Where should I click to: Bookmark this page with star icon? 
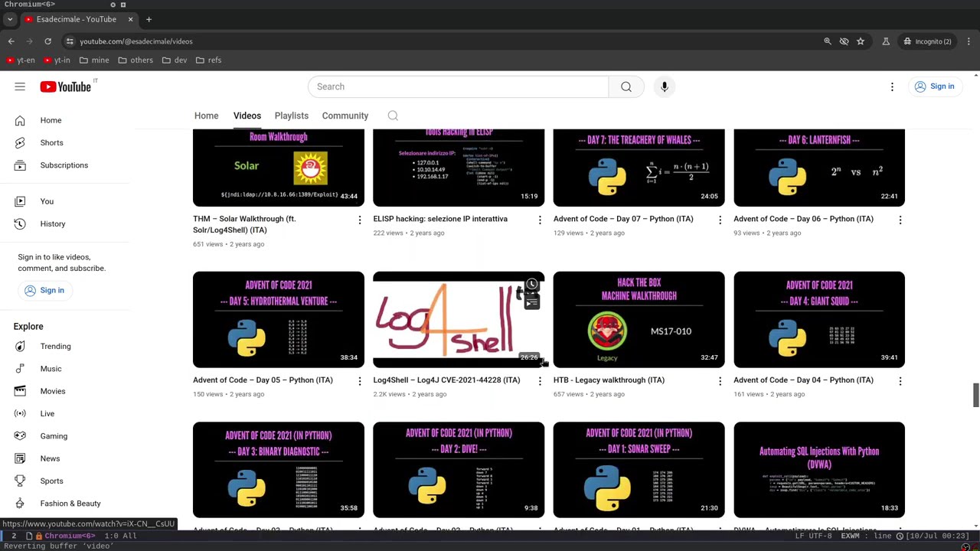[x=861, y=41]
